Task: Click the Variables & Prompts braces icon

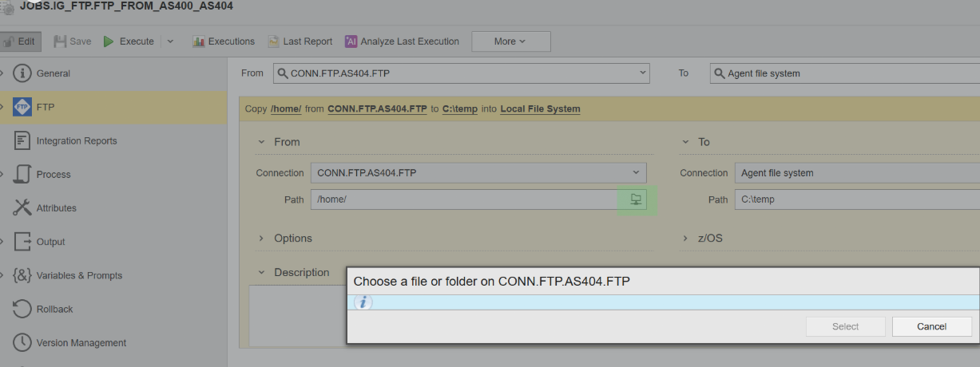Action: pos(22,275)
